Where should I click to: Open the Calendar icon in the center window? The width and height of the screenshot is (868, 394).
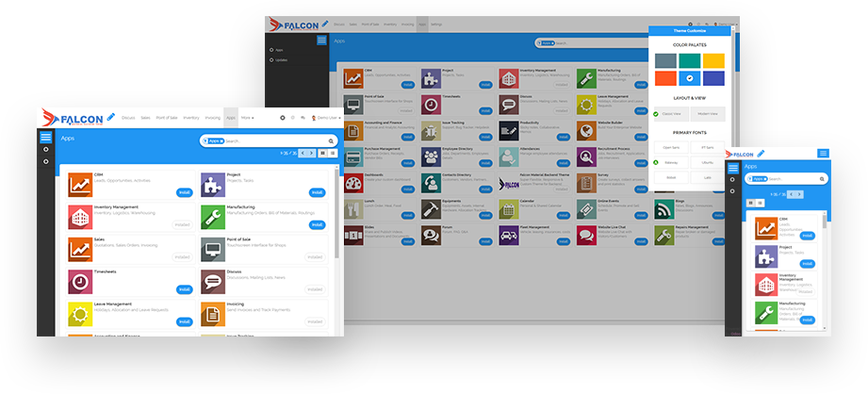click(x=508, y=208)
